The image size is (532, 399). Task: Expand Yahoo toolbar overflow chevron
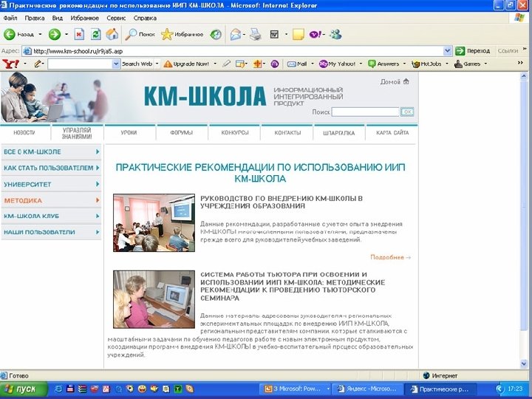click(x=520, y=63)
